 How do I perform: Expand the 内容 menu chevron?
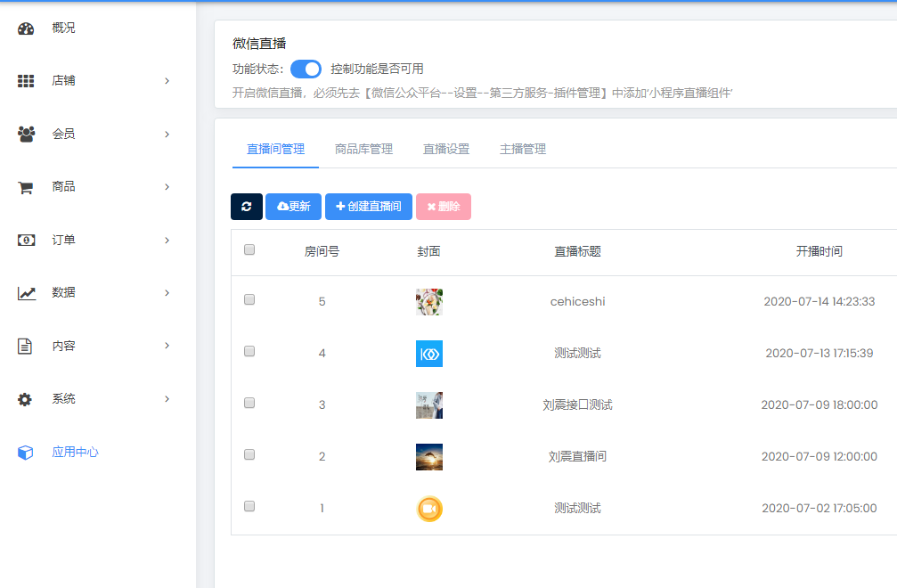pos(167,346)
